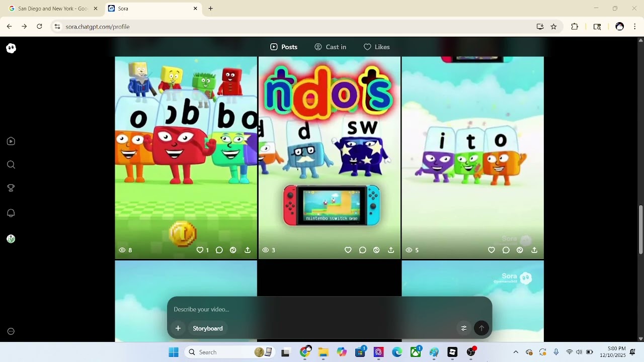Screen dimensions: 644x362
Task: Click the Describe your video input field
Action: point(330,309)
